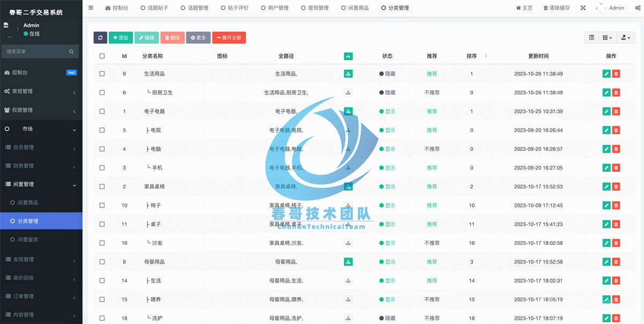Screen dimensions: 644x324
Task: Select the checkbox for 电子电器 row
Action: (x=102, y=111)
